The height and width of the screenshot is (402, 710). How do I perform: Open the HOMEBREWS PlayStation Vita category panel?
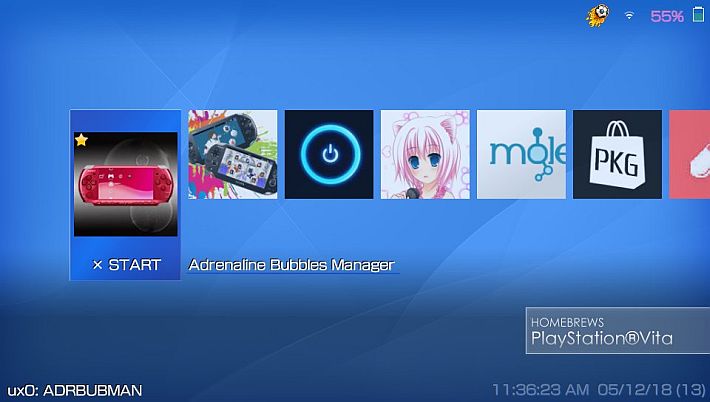pyautogui.click(x=618, y=330)
